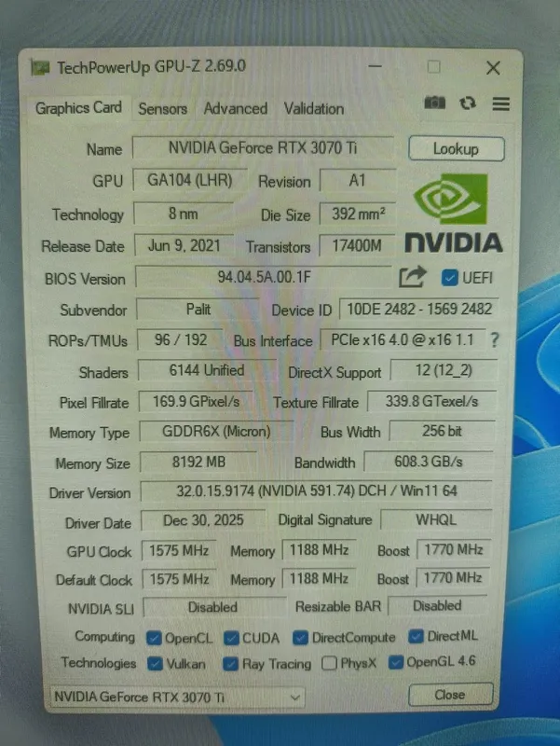The width and height of the screenshot is (560, 746).
Task: Click the refresh arrows icon
Action: tap(468, 104)
